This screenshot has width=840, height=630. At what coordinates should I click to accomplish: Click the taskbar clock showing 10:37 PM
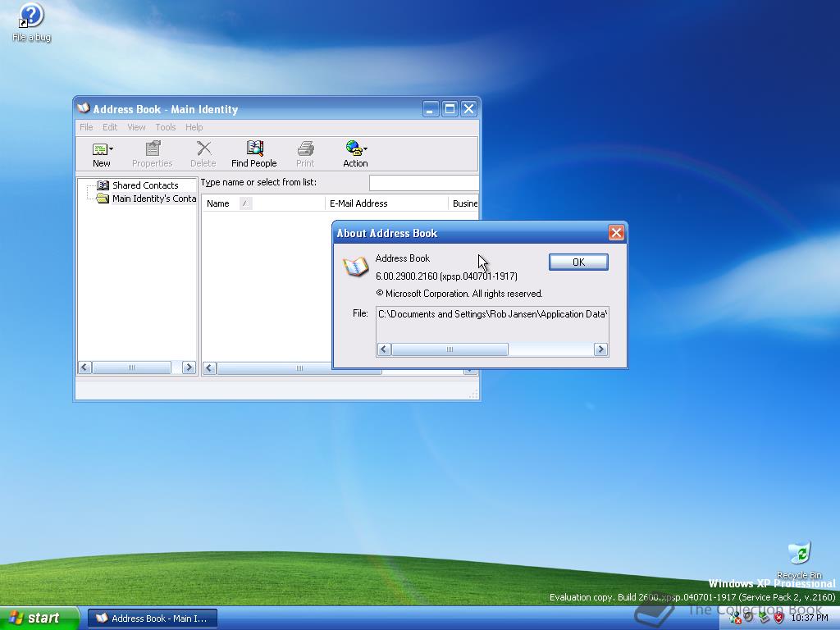tap(810, 619)
